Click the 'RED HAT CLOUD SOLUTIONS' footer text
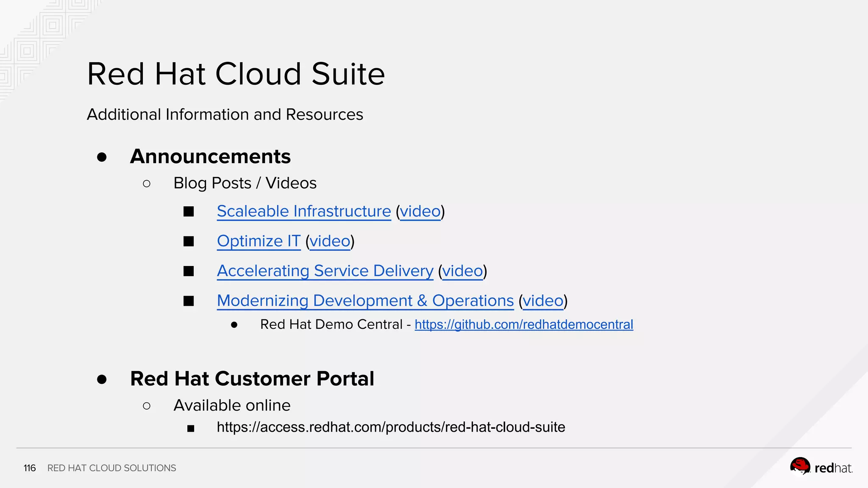 (111, 468)
